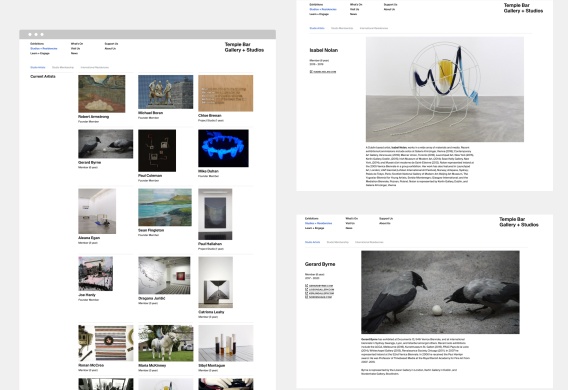Click the Aleana Egan name link
Viewport: 568px width, 390px height.
point(89,238)
